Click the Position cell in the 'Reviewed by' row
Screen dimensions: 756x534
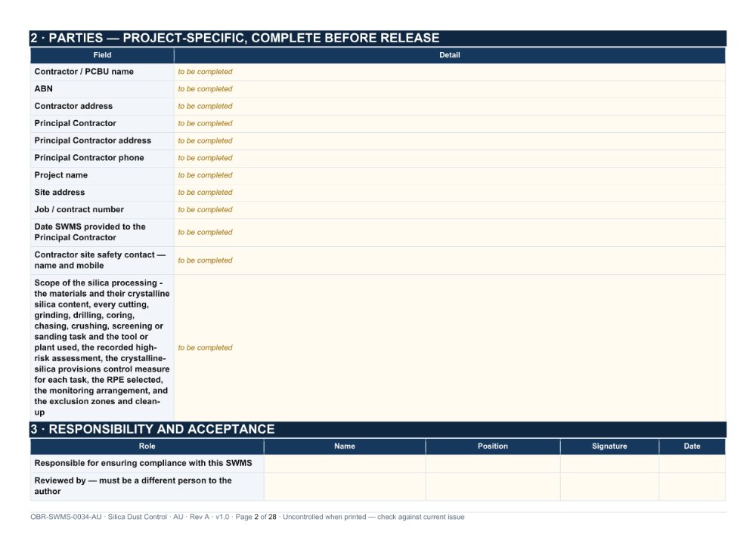(493, 486)
